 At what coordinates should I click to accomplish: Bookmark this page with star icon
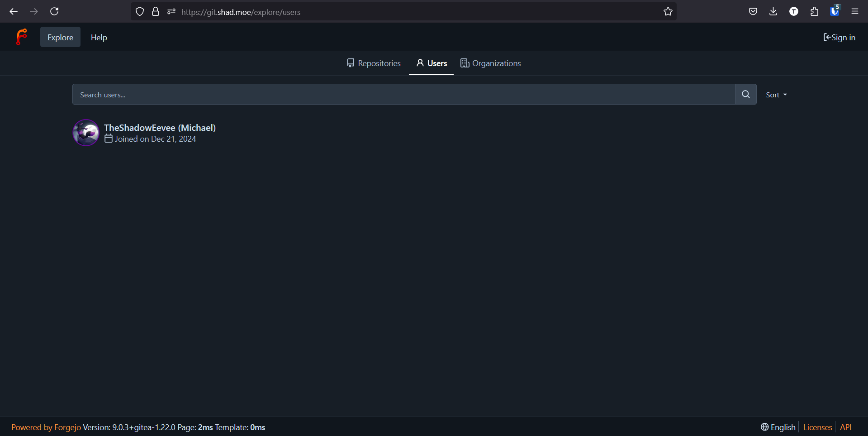pos(668,12)
